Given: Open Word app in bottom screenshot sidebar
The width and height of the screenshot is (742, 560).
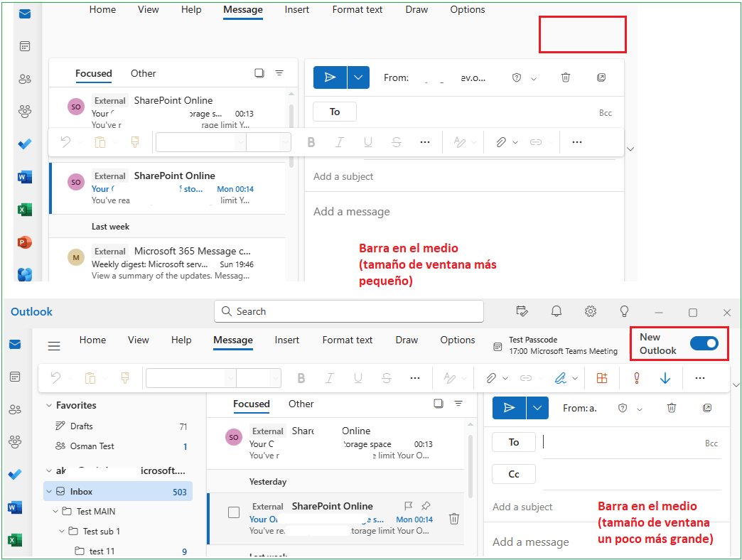Looking at the screenshot, I should (15, 507).
